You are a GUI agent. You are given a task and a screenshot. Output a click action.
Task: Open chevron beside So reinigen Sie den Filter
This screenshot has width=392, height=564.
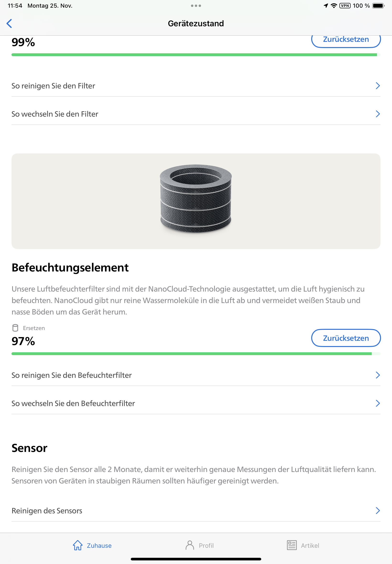pyautogui.click(x=377, y=86)
